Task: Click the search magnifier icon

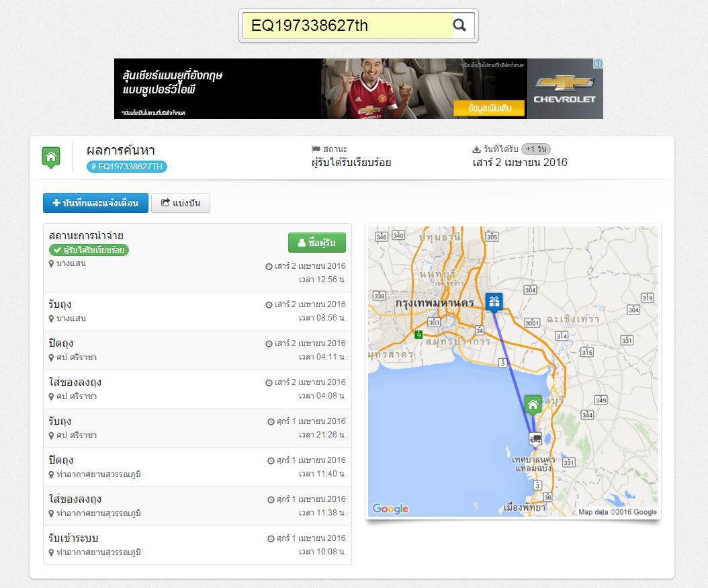Action: pyautogui.click(x=459, y=26)
